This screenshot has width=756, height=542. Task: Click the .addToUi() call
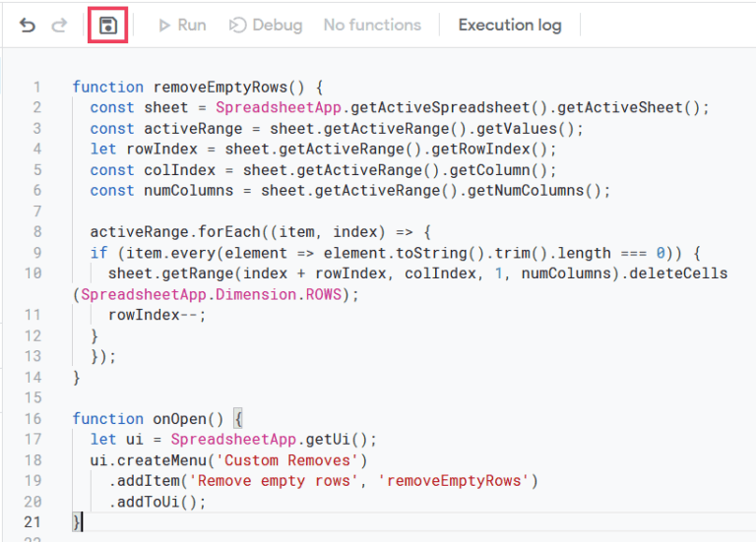[157, 502]
